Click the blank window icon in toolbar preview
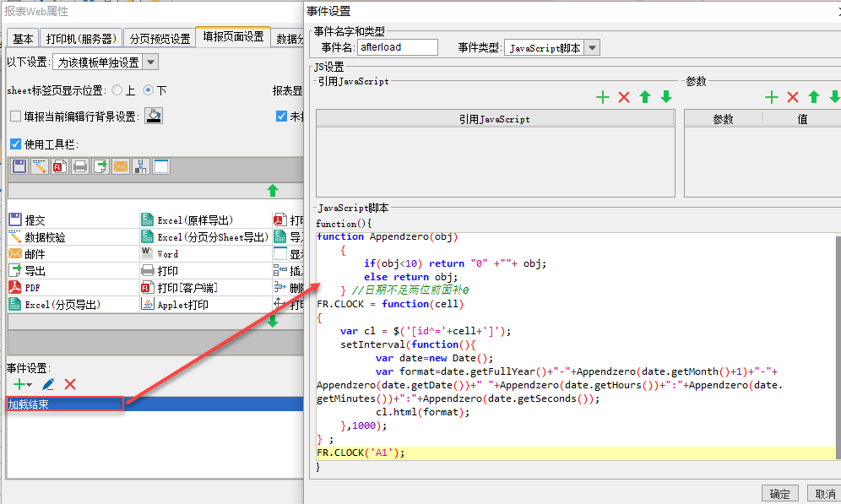This screenshot has height=504, width=841. point(161,166)
